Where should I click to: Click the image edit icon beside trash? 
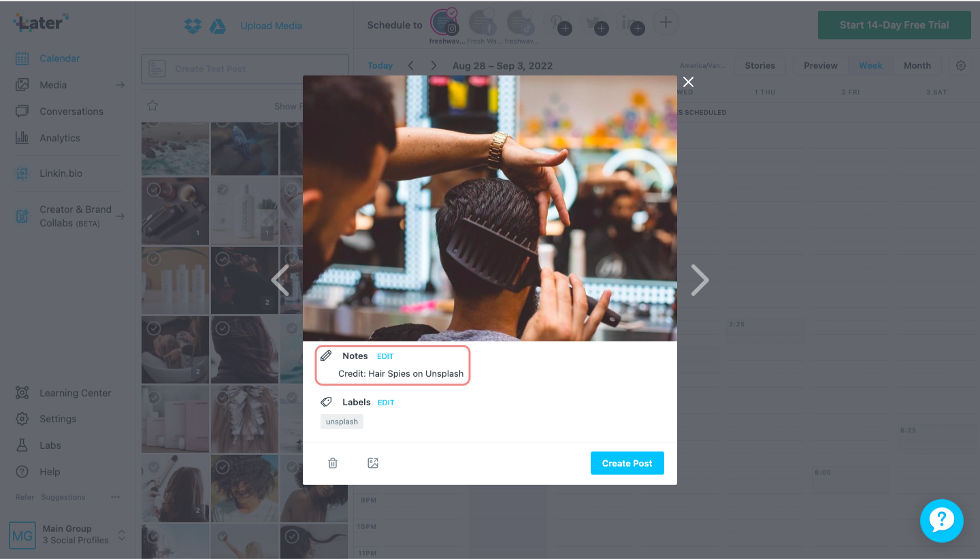[x=373, y=463]
